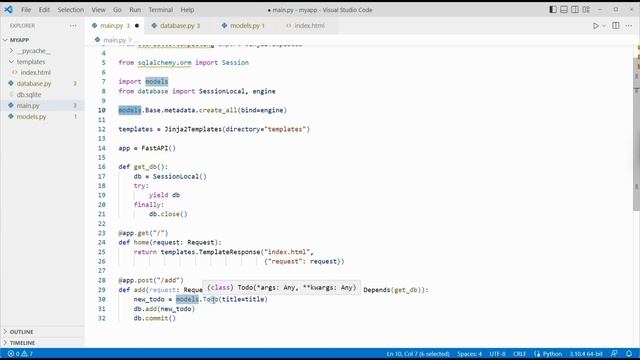640x360 pixels.
Task: Open Selection menu
Action: click(x=71, y=10)
